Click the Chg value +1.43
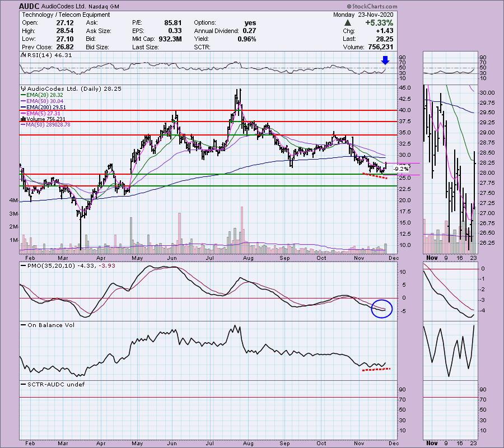The image size is (504, 448). pyautogui.click(x=384, y=31)
